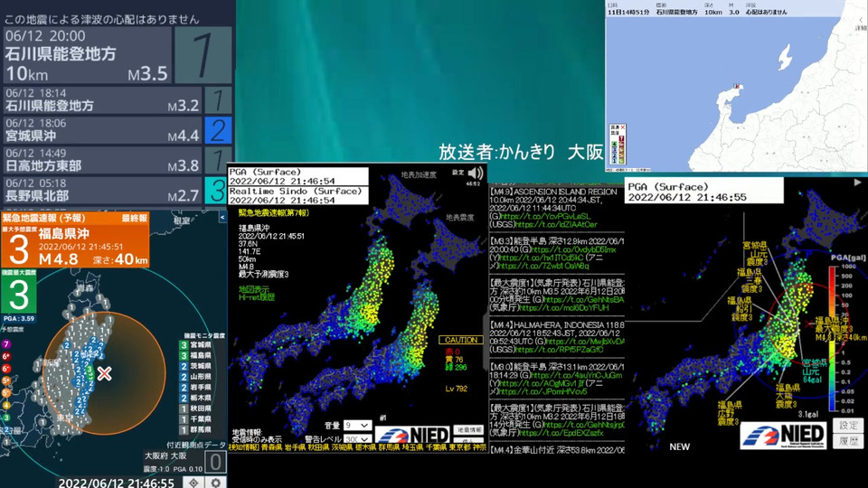Open the EpdEXZszfx 気象庁 link
The image size is (868, 488).
tap(561, 433)
